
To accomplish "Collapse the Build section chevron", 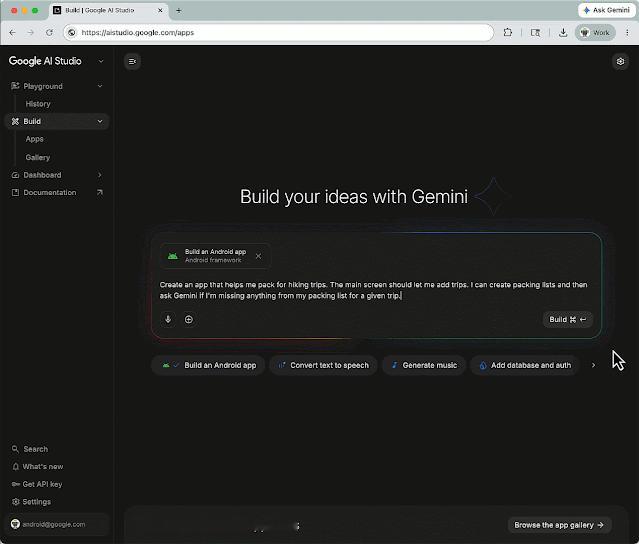I will [100, 121].
